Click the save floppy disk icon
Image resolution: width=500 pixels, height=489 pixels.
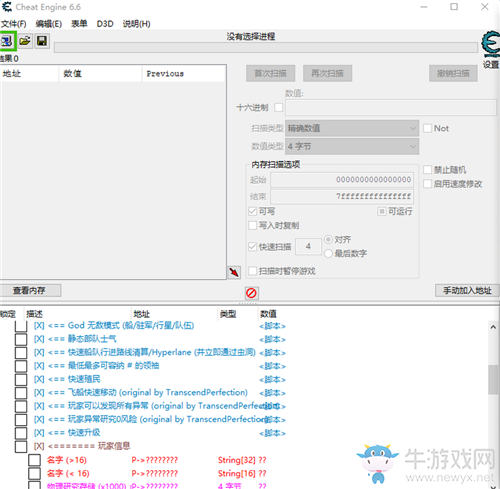pos(42,41)
